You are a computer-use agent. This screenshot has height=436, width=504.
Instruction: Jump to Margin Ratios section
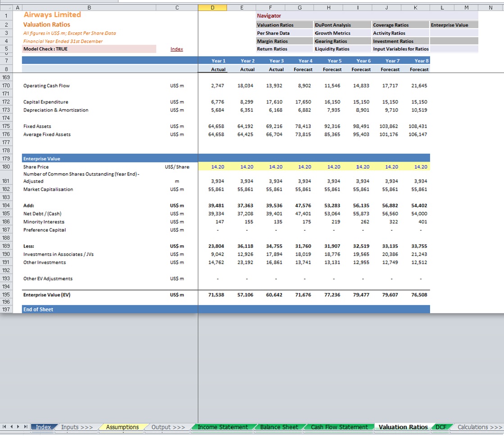point(284,41)
